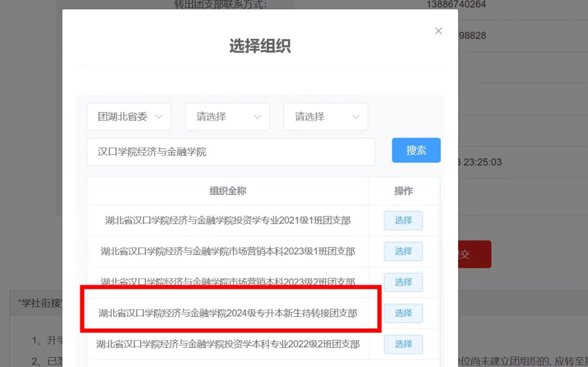Click the 操作 column header
Screen dimensions: 588x367
tap(403, 191)
